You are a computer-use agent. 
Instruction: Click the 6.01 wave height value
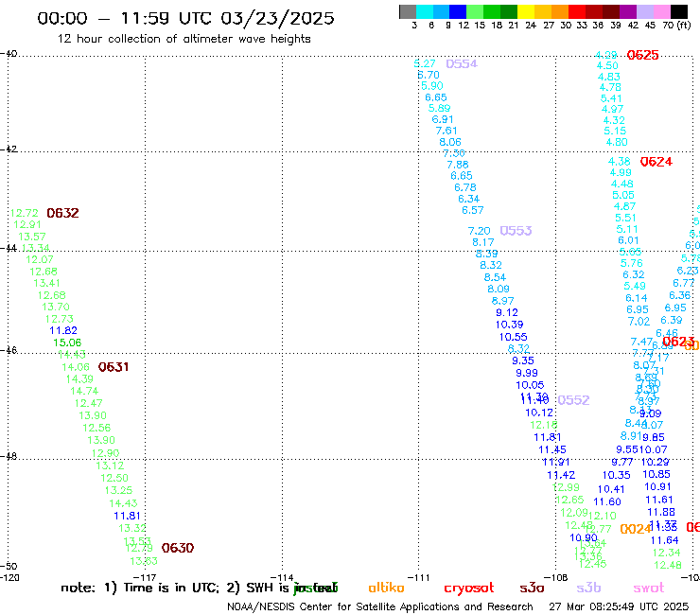[x=628, y=240]
